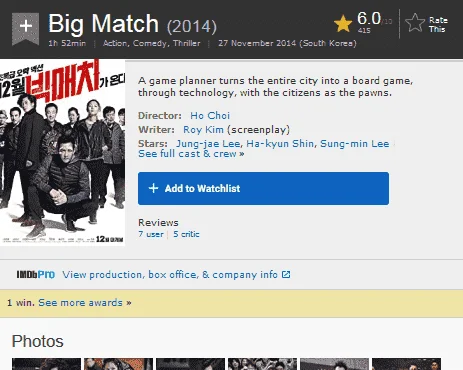Open Sung-min Lee's profile
Image resolution: width=463 pixels, height=370 pixels.
point(355,144)
